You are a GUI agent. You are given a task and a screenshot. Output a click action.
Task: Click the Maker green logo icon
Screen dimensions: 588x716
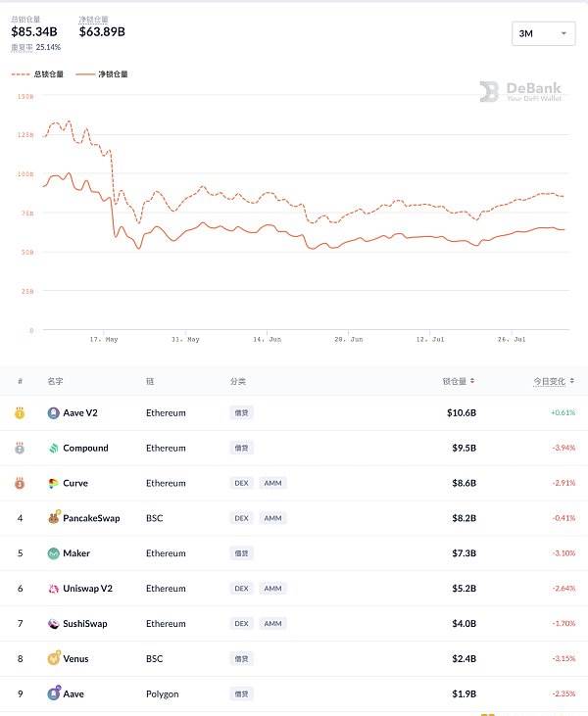[54, 553]
